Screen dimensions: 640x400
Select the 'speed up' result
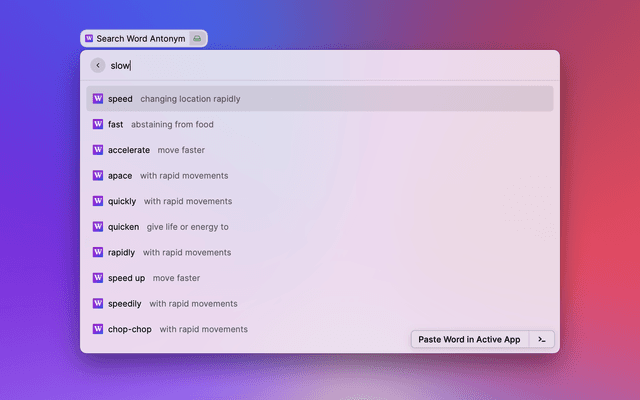(320, 278)
